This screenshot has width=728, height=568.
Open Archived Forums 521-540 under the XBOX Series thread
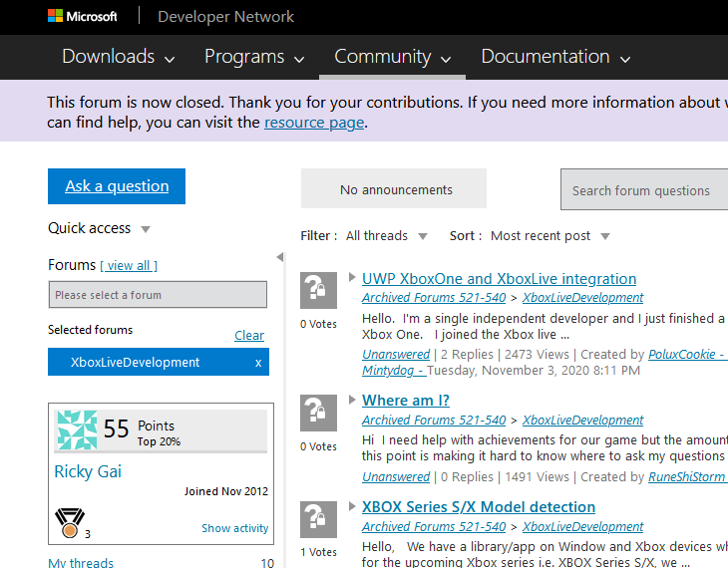[x=434, y=527]
